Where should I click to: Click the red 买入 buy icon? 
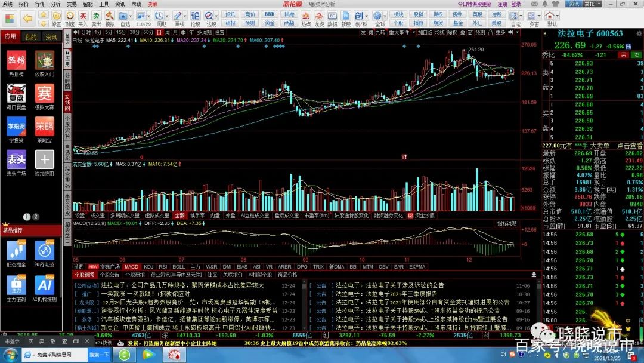[x=83, y=16]
